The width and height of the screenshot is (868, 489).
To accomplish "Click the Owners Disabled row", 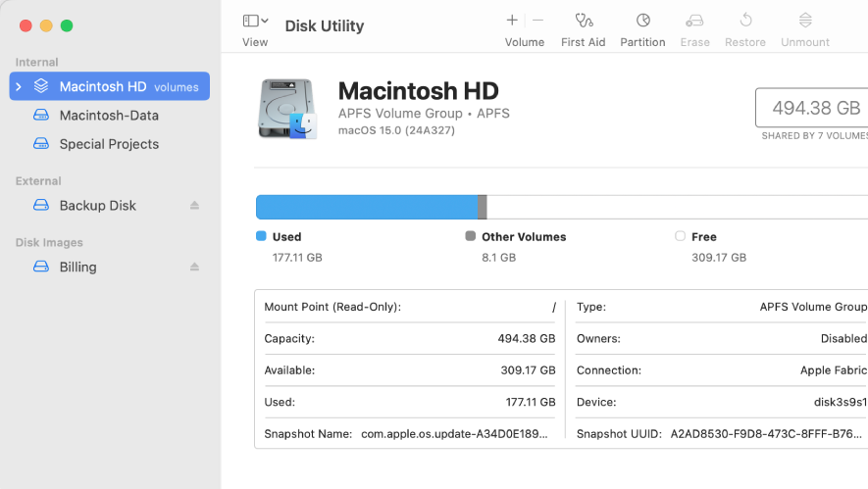I will [x=722, y=338].
